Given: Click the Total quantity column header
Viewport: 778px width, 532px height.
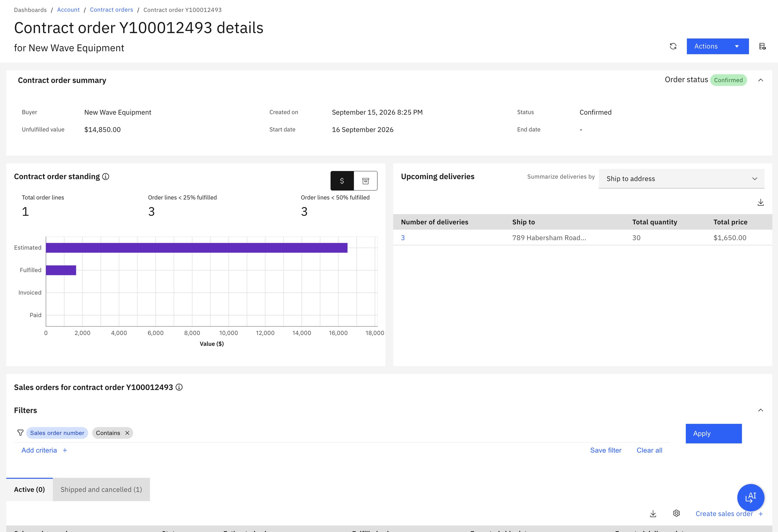Looking at the screenshot, I should tap(654, 222).
